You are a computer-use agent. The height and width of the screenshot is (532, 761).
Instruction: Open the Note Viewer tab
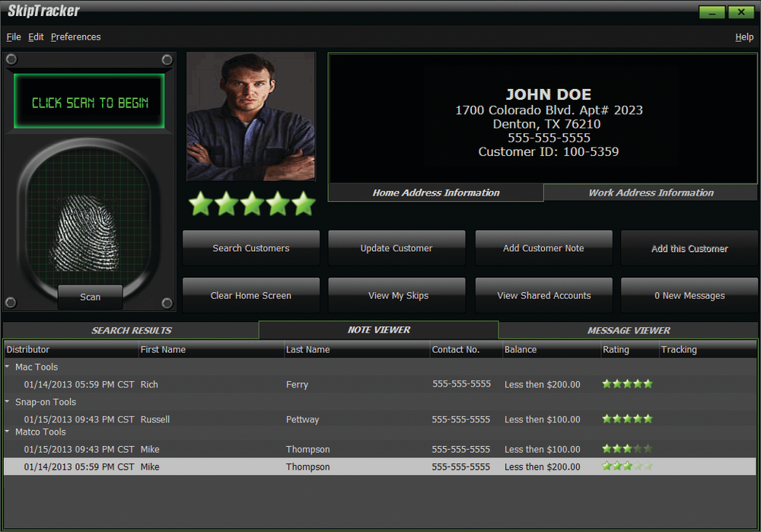379,330
